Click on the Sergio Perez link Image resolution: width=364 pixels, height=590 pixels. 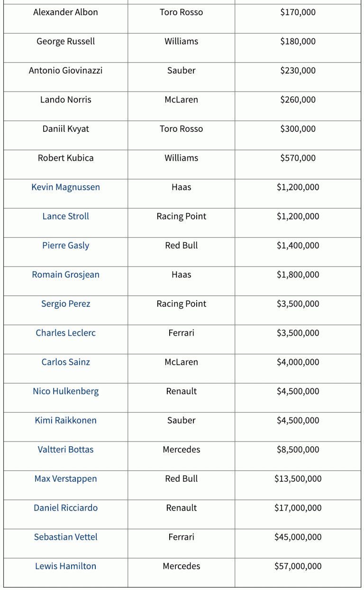65,304
